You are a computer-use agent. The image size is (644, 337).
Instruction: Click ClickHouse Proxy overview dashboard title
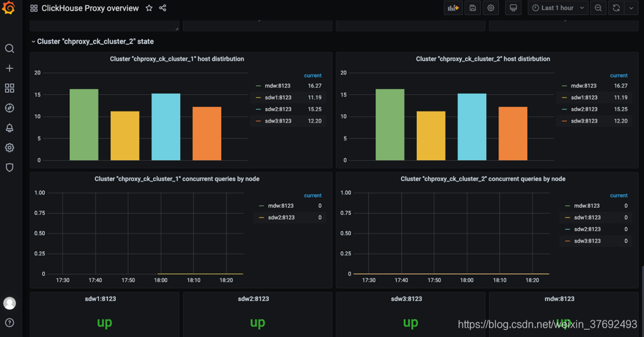click(90, 8)
